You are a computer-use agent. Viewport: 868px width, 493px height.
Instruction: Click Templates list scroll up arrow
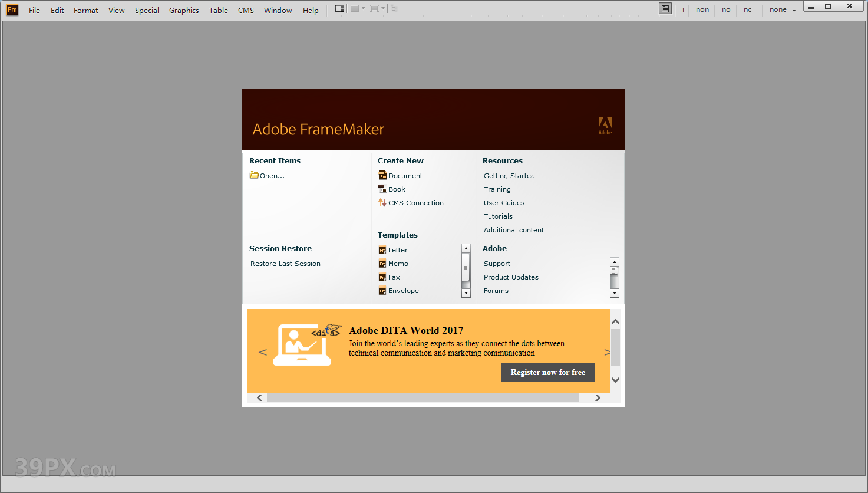(466, 248)
